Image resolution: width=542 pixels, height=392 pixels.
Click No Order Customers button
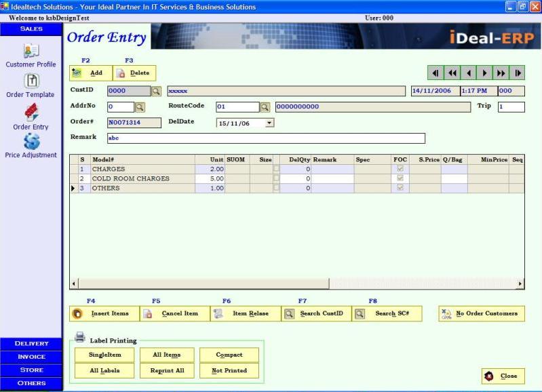[482, 313]
